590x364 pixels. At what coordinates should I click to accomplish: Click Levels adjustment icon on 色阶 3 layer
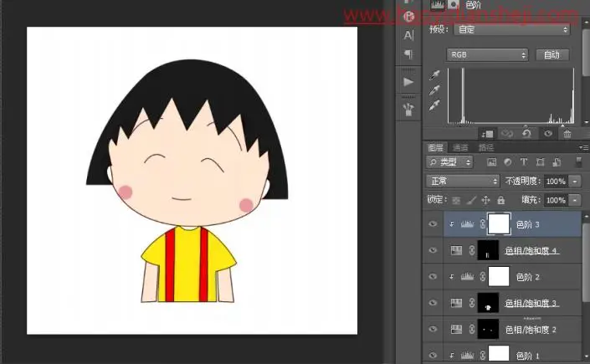(467, 224)
